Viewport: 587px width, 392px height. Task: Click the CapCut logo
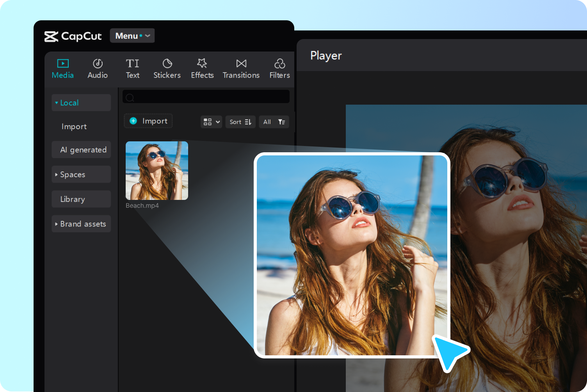73,36
